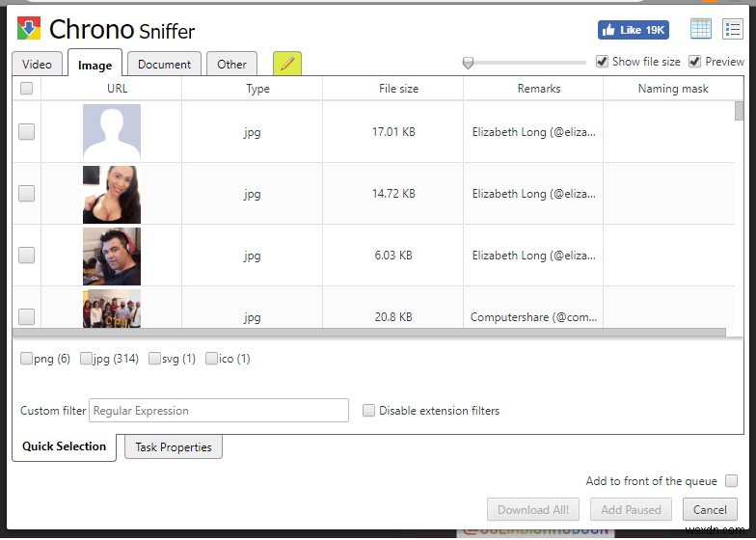The width and height of the screenshot is (756, 540).
Task: Open the Document tab
Action: coord(164,64)
